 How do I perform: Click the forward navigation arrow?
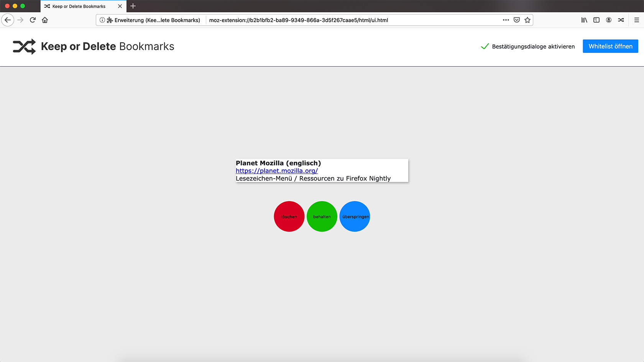tap(20, 20)
